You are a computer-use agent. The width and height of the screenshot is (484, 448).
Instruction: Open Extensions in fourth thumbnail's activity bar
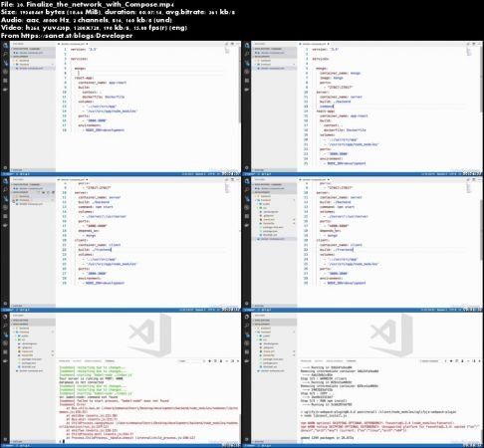pyautogui.click(x=247, y=216)
